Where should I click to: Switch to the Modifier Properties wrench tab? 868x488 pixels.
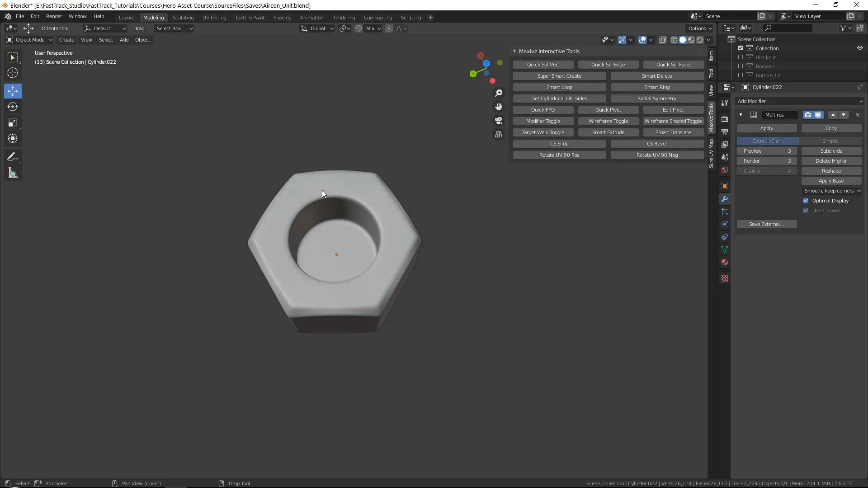[x=724, y=199]
